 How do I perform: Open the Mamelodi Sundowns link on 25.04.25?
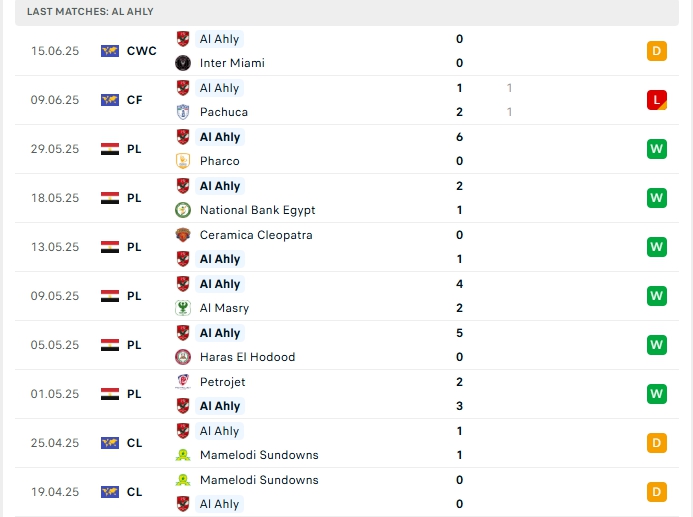click(x=259, y=455)
